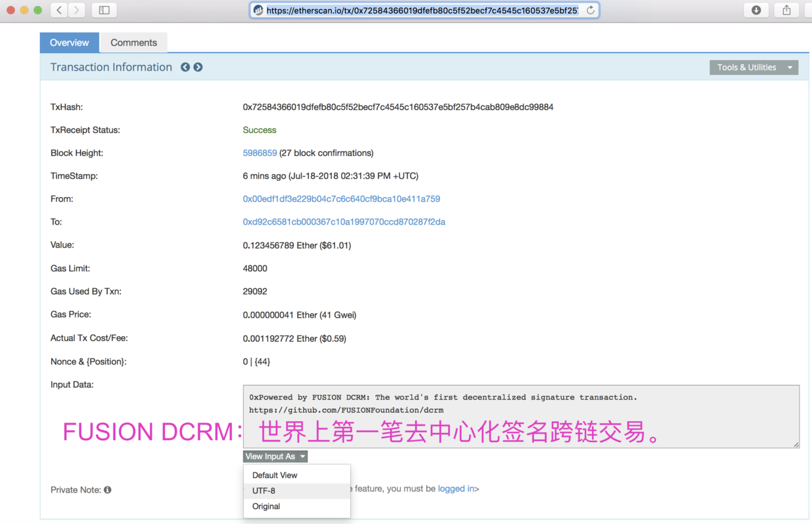812x524 pixels.
Task: Open block 5986859 link
Action: click(260, 153)
